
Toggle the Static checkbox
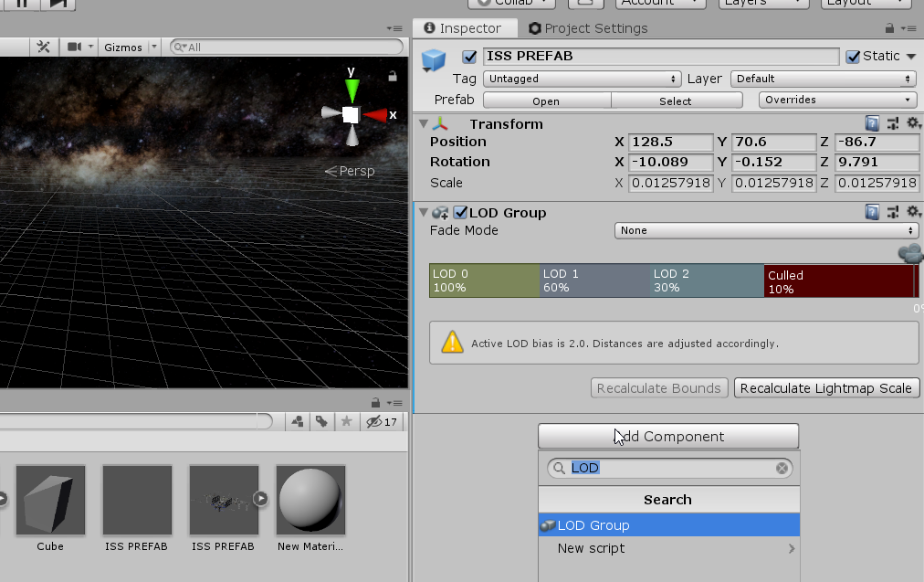(x=853, y=57)
